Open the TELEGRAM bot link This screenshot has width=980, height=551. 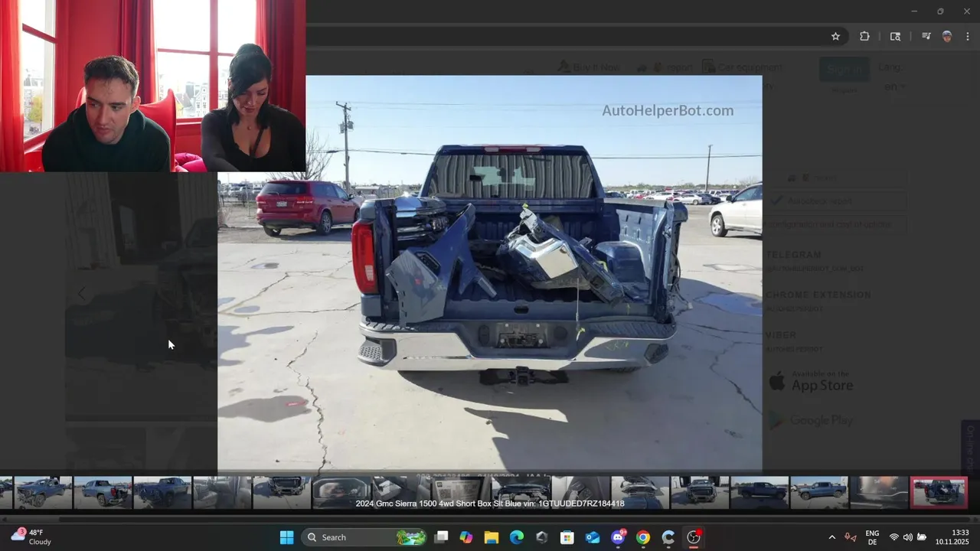pyautogui.click(x=794, y=255)
